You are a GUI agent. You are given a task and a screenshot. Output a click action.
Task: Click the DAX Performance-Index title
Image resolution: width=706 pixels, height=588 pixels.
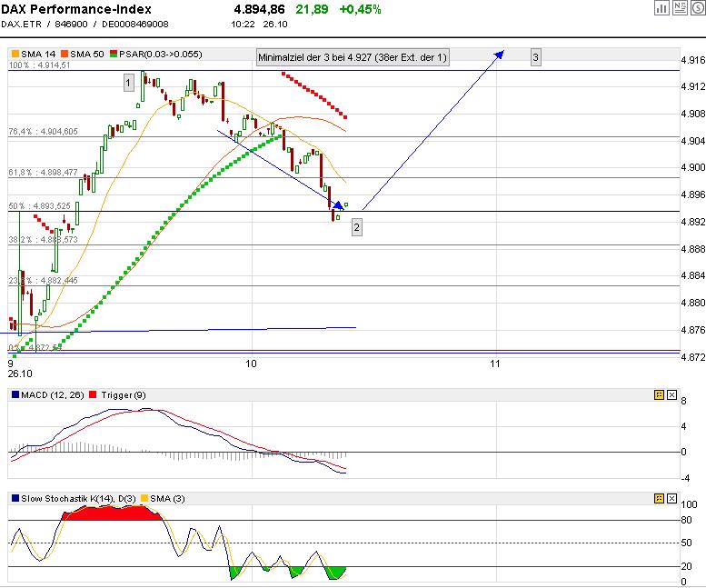click(76, 9)
